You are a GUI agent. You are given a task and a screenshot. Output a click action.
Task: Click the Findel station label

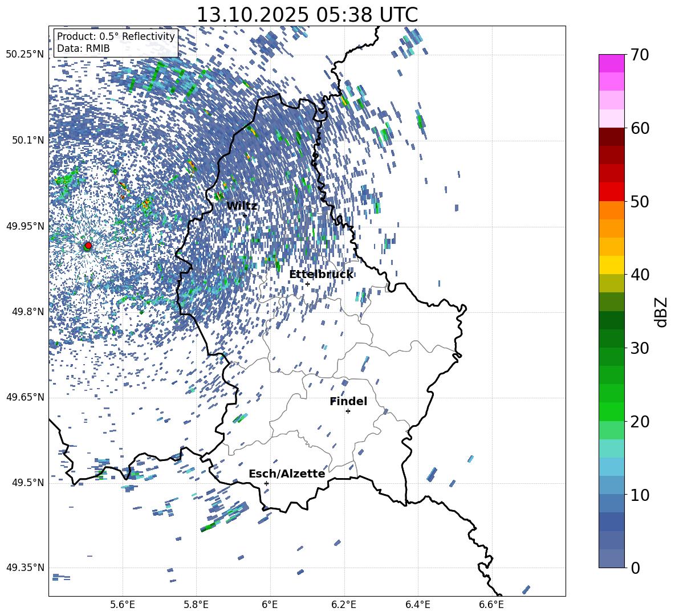[x=348, y=401]
